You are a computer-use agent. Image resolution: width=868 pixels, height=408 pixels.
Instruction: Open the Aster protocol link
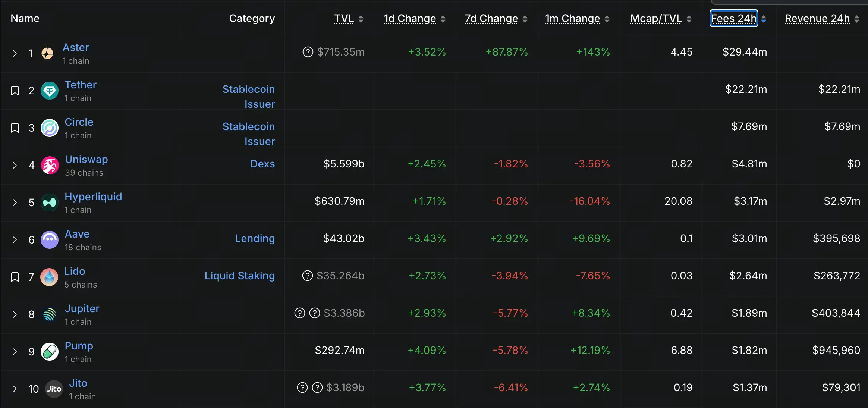76,48
